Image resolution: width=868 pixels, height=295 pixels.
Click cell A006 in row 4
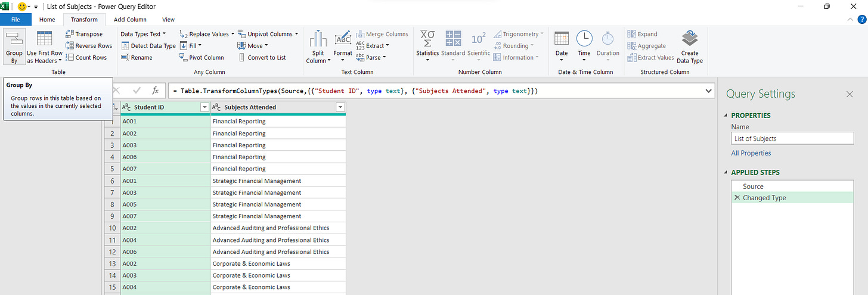pos(166,157)
